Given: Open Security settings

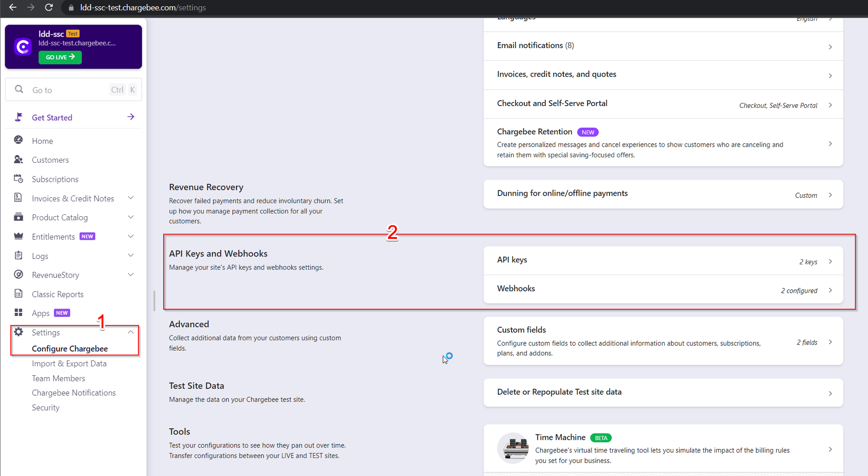Looking at the screenshot, I should click(45, 408).
